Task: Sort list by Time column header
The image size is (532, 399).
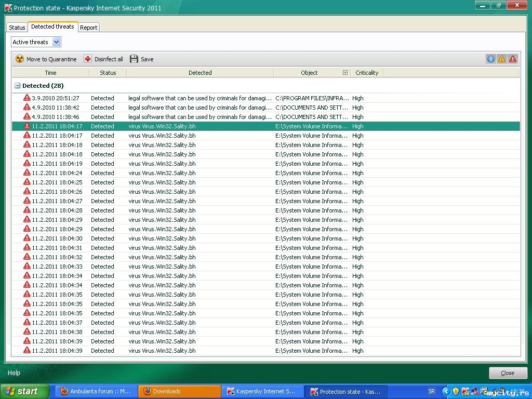Action: coord(50,73)
